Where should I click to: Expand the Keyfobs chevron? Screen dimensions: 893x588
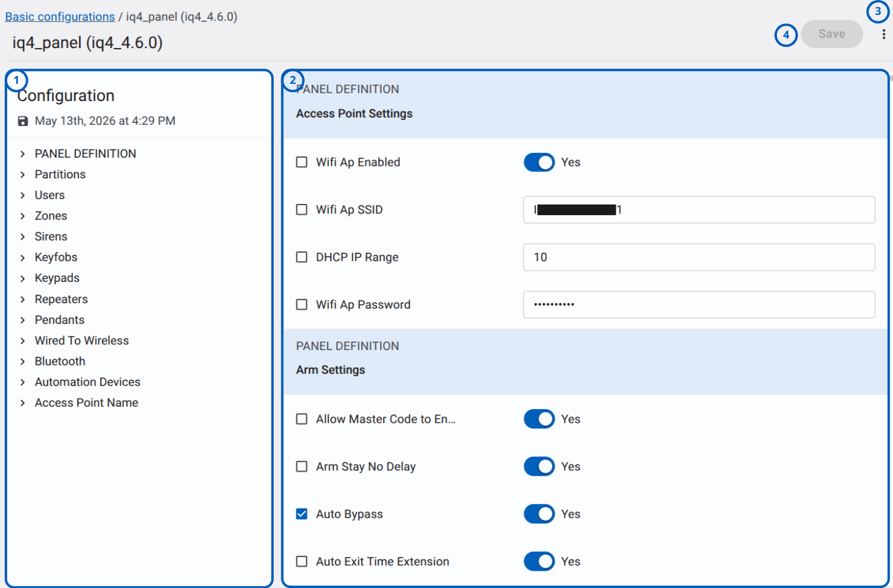click(x=23, y=258)
